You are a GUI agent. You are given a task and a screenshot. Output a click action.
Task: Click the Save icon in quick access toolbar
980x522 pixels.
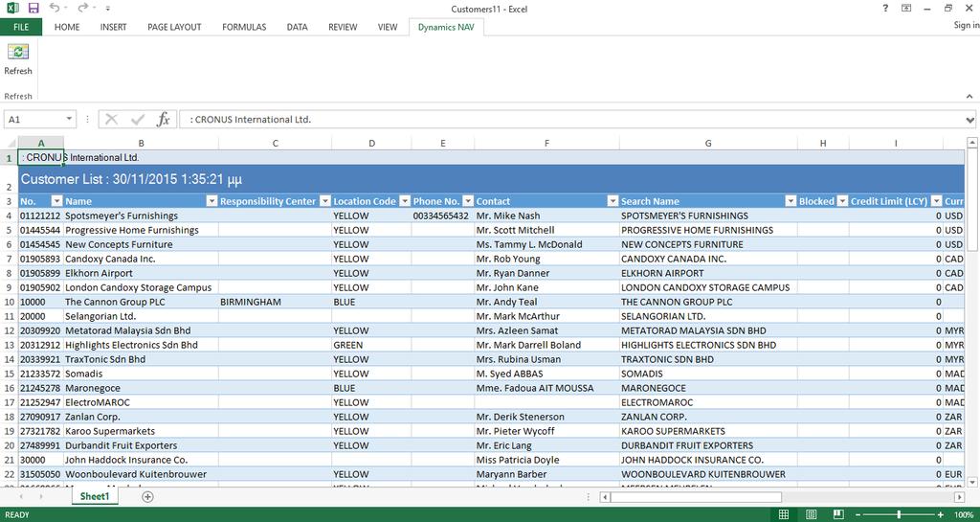point(33,8)
